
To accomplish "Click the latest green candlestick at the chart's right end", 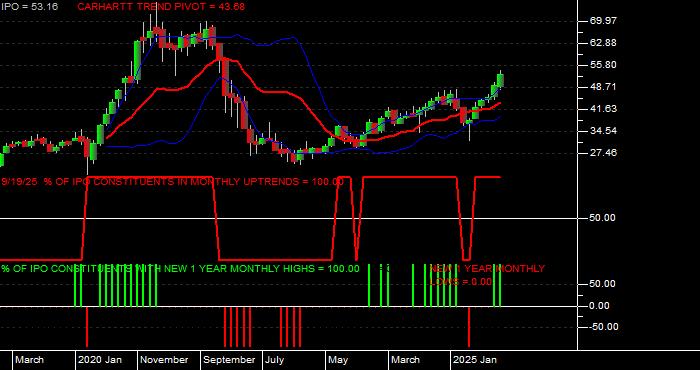I will (x=500, y=80).
